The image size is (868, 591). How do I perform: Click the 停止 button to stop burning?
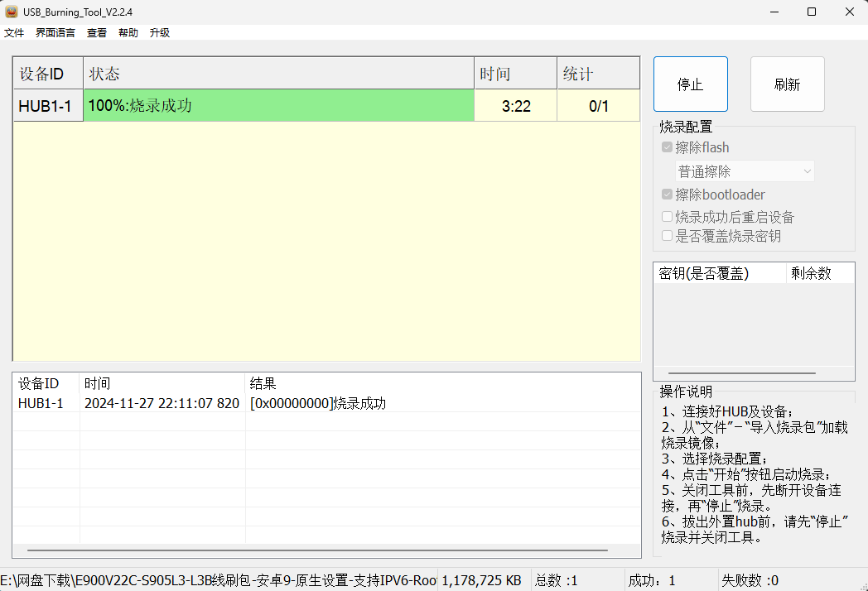coord(690,83)
